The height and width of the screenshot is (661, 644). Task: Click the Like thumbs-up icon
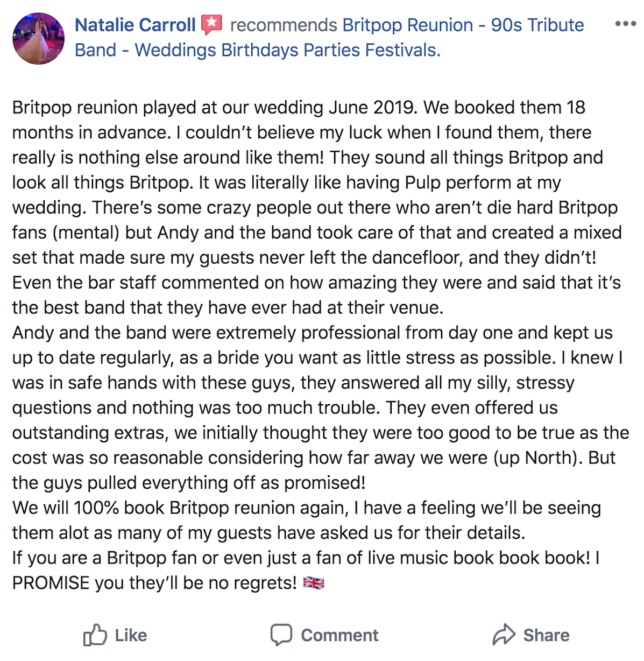pos(95,635)
